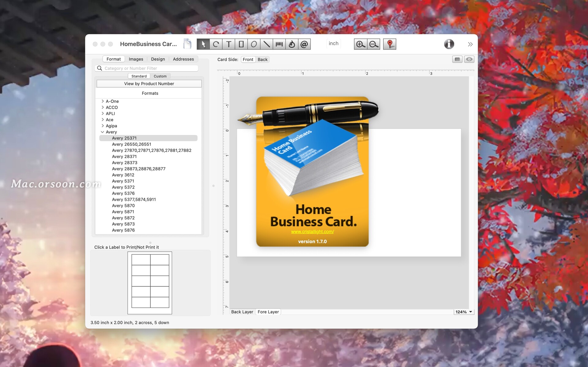The image size is (588, 367).
Task: Select Avery 5870 format
Action: (x=149, y=205)
